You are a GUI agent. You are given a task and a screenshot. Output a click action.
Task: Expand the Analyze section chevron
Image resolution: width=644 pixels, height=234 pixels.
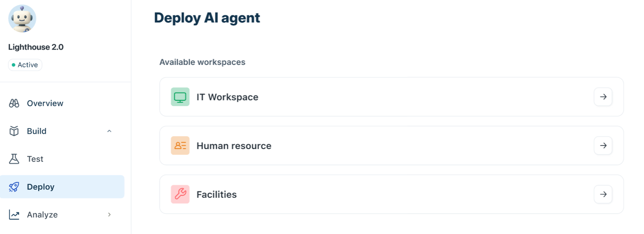pos(109,214)
